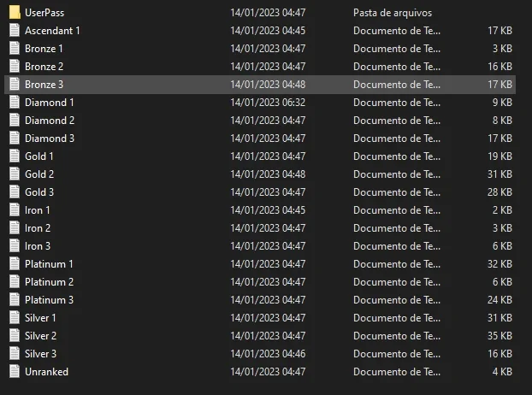
Task: Select the file named Bronze 2
Action: (x=44, y=67)
